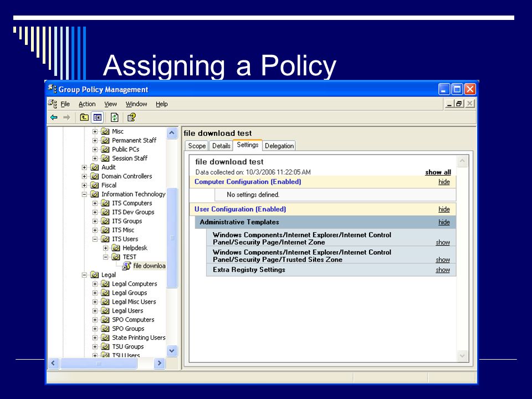This screenshot has width=532, height=399.
Task: Select the Legal Computers tree item
Action: [135, 284]
